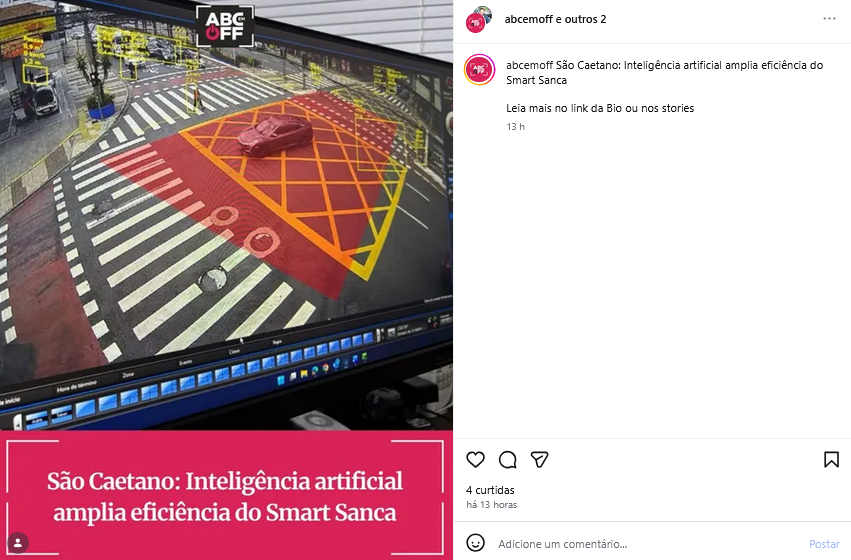
Task: Click abcemoff username in post header
Action: coord(529,19)
